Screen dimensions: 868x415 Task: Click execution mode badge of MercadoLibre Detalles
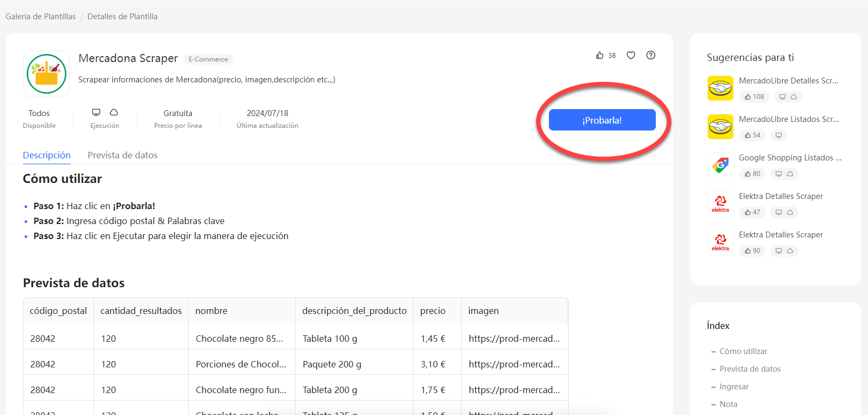click(788, 97)
